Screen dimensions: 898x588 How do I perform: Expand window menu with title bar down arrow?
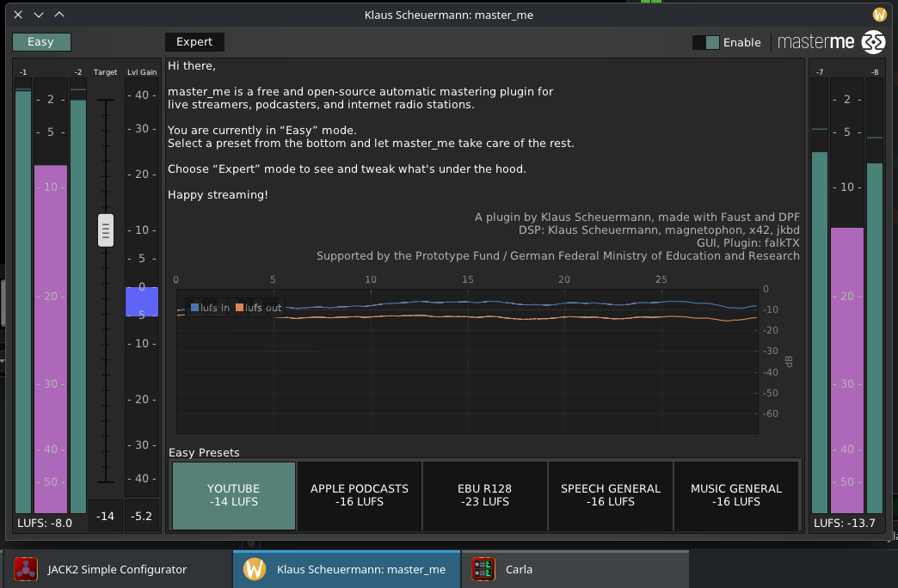pos(39,15)
